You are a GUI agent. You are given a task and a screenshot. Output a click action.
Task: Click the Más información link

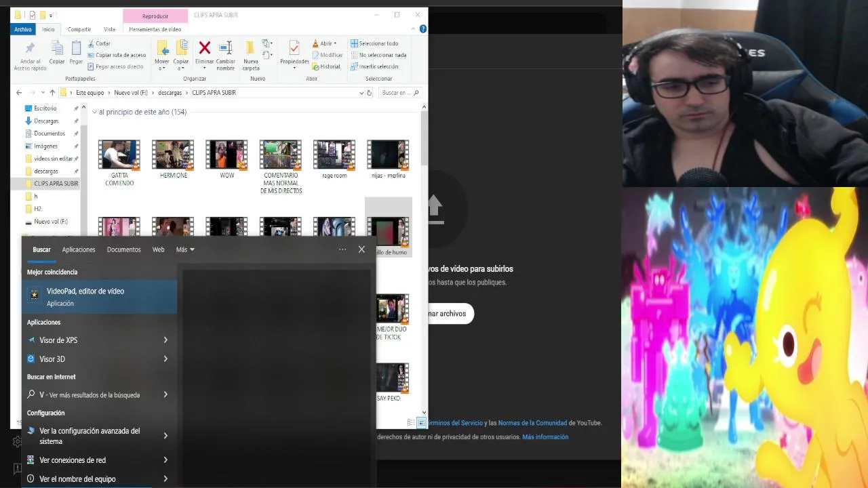545,437
